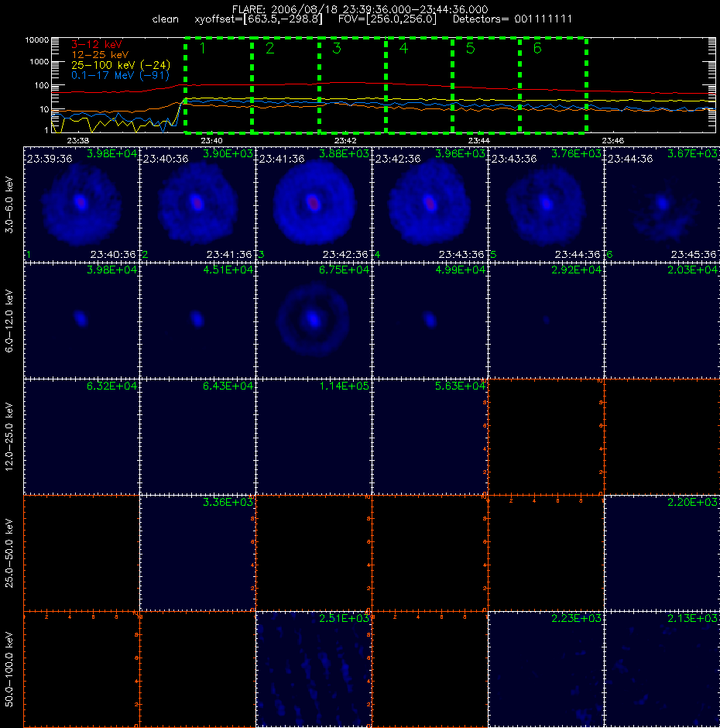Open the 3.0-6.0 keV image labeled 3.96E+03
The image size is (720, 728).
430,204
